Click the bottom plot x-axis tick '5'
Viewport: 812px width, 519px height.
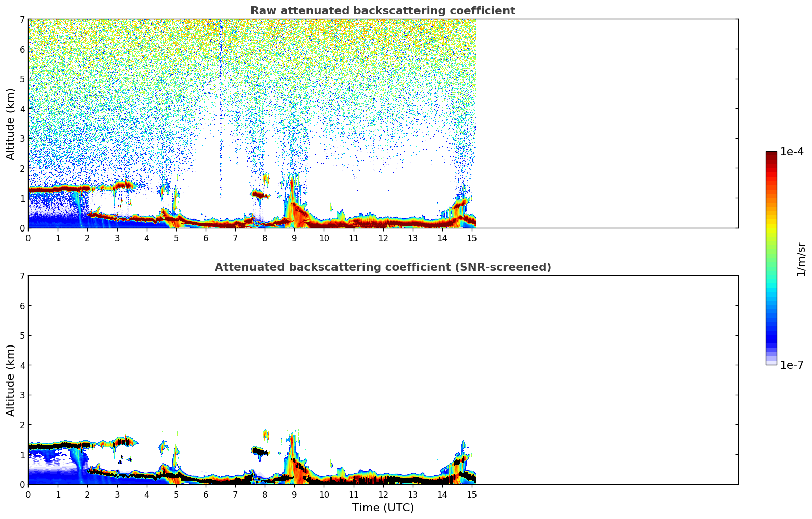[176, 495]
